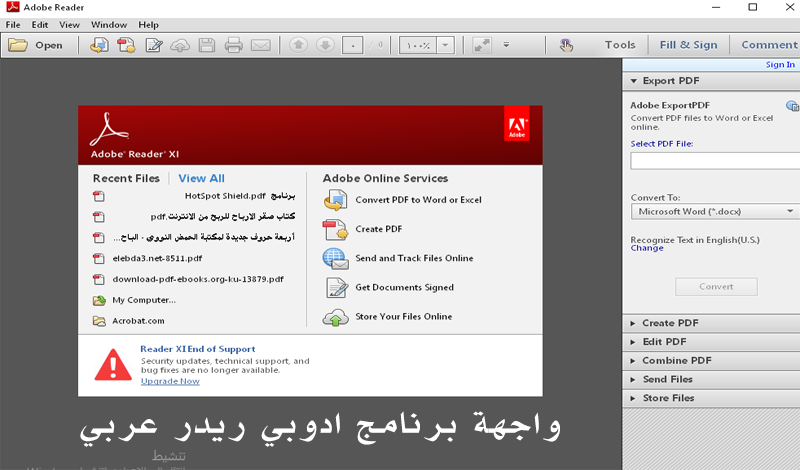Screen dimensions: 800x470
Task: Click the Acrobat.com folder icon
Action: pyautogui.click(x=99, y=321)
